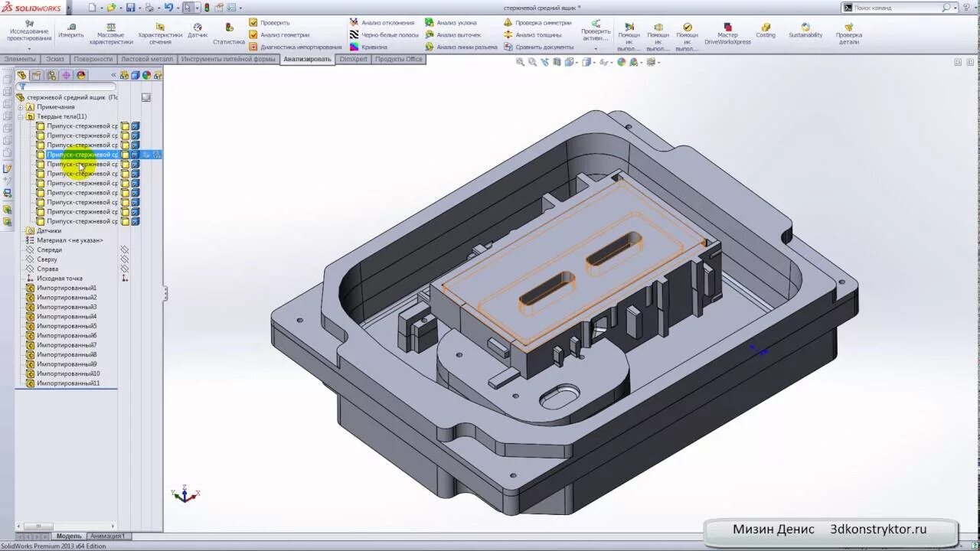Open Проверка симметрии symmetry check
The width and height of the screenshot is (980, 551).
(x=537, y=23)
